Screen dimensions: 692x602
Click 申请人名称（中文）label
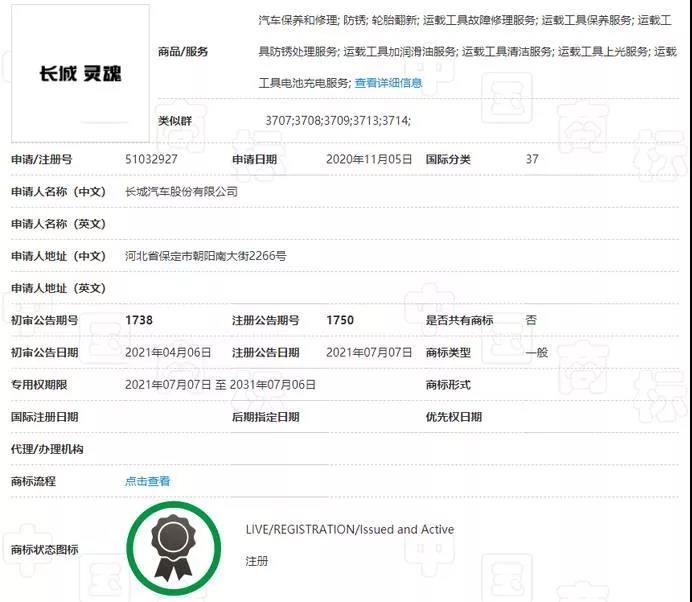coord(58,192)
